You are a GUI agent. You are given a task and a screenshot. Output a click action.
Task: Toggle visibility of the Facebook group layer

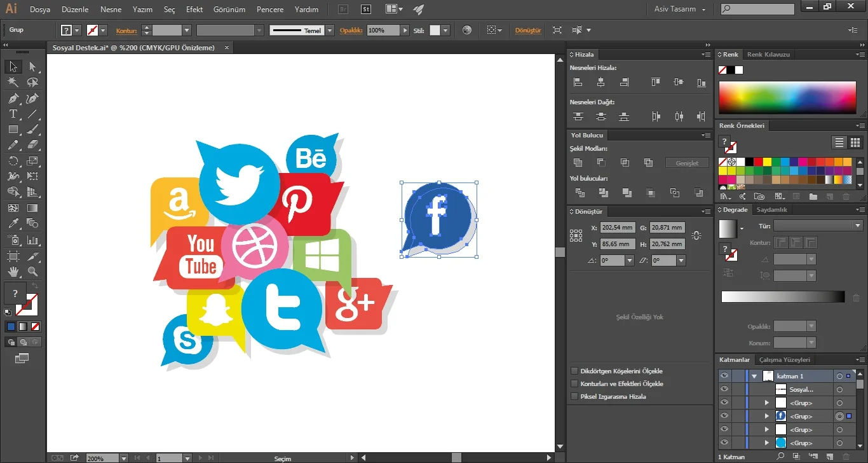click(724, 416)
